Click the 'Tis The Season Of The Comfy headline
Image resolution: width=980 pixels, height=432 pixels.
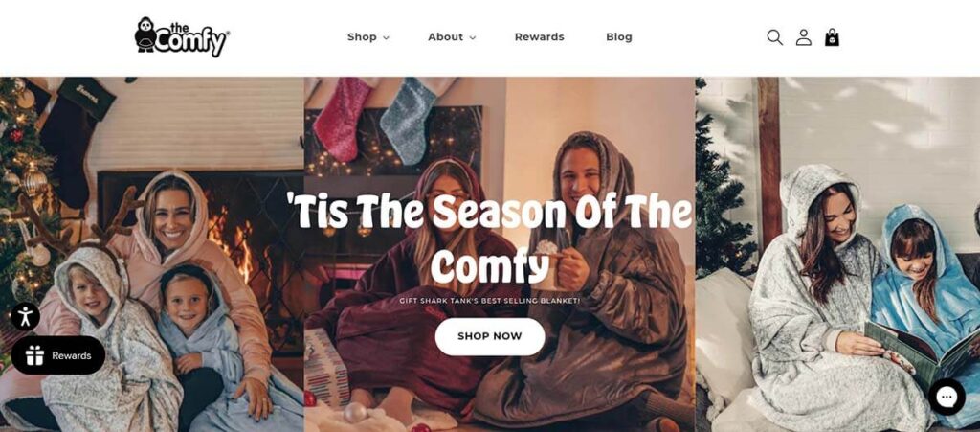tap(489, 238)
